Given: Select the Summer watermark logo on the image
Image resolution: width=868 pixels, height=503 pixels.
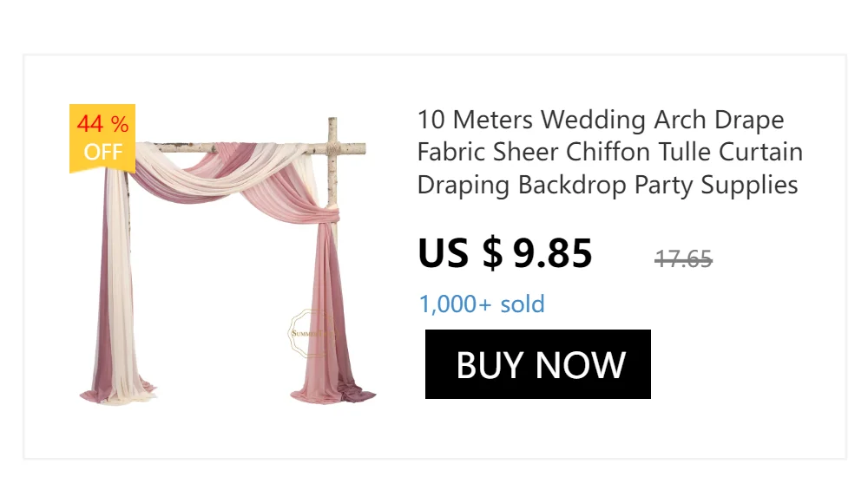Looking at the screenshot, I should (311, 333).
